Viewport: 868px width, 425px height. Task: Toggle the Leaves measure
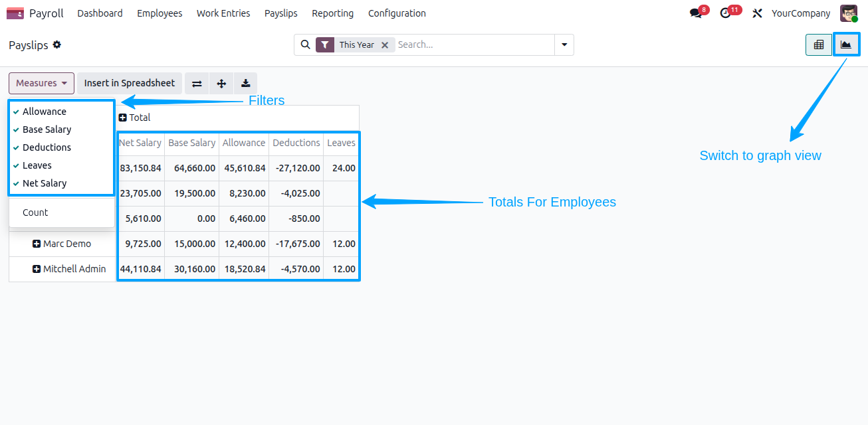click(62, 165)
